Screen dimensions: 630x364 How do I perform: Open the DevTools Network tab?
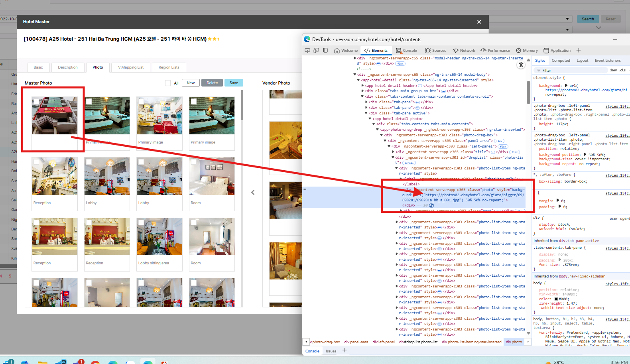(x=464, y=51)
